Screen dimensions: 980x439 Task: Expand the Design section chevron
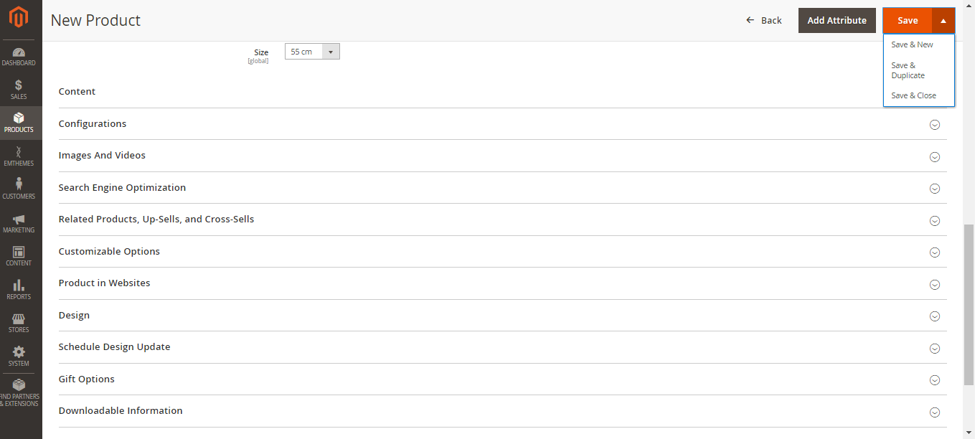[x=934, y=316]
